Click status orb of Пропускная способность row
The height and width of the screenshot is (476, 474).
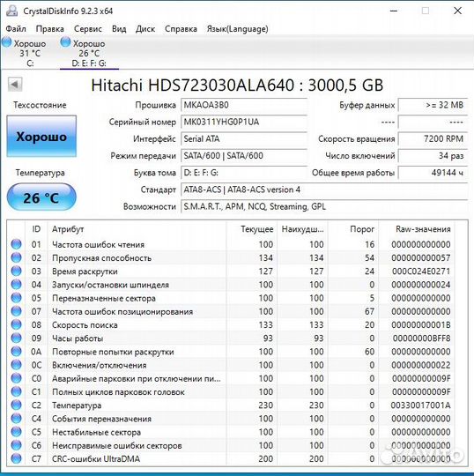pos(16,257)
